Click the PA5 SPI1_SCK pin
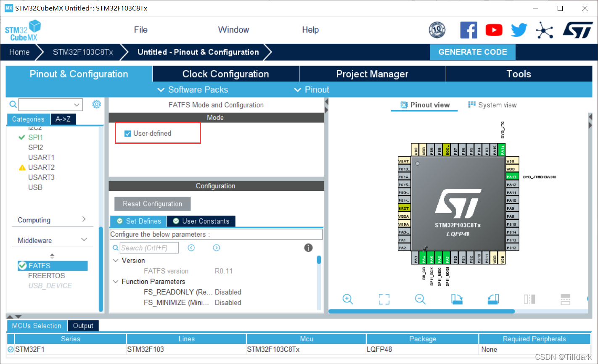 tap(431, 258)
